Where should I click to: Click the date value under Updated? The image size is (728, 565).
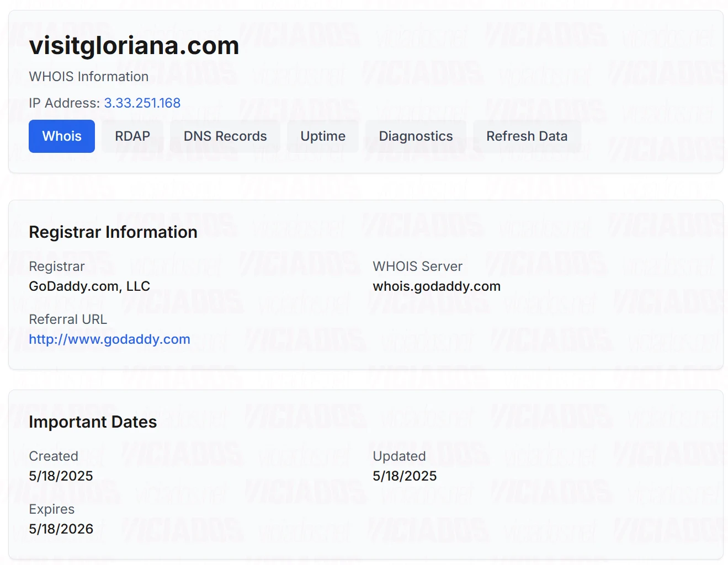click(x=405, y=476)
